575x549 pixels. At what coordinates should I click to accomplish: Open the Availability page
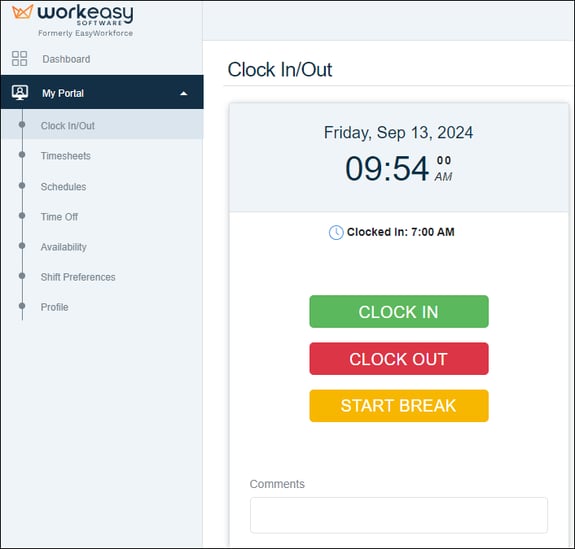63,247
